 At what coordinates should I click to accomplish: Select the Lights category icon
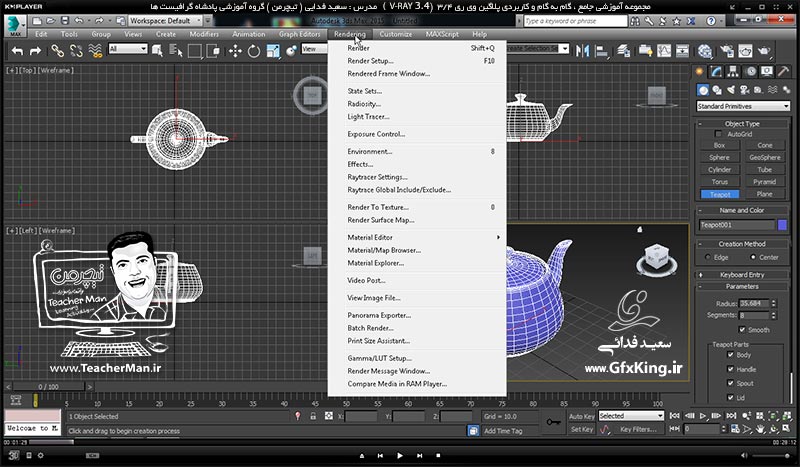point(731,90)
